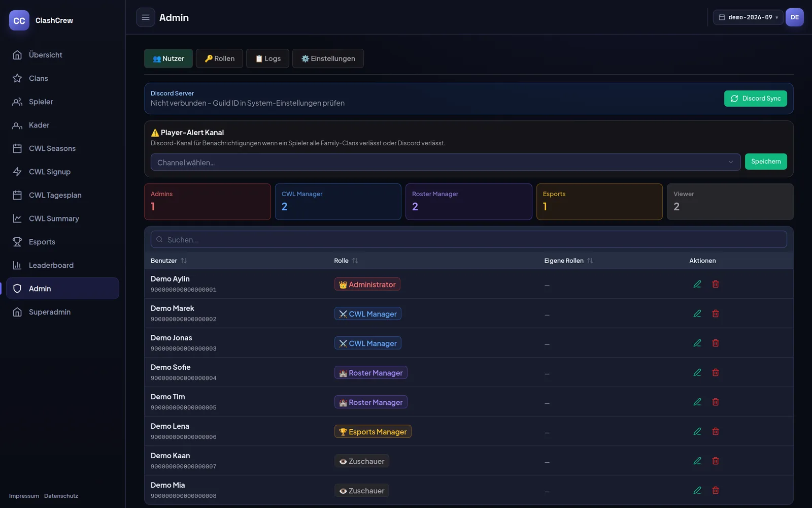Click the CWL Manager count card
Image resolution: width=812 pixels, height=508 pixels.
click(338, 202)
